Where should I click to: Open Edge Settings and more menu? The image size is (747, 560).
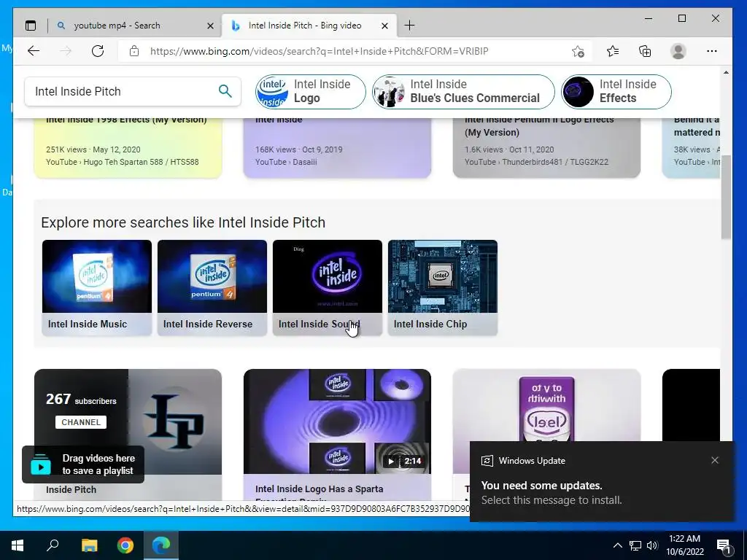(x=712, y=51)
